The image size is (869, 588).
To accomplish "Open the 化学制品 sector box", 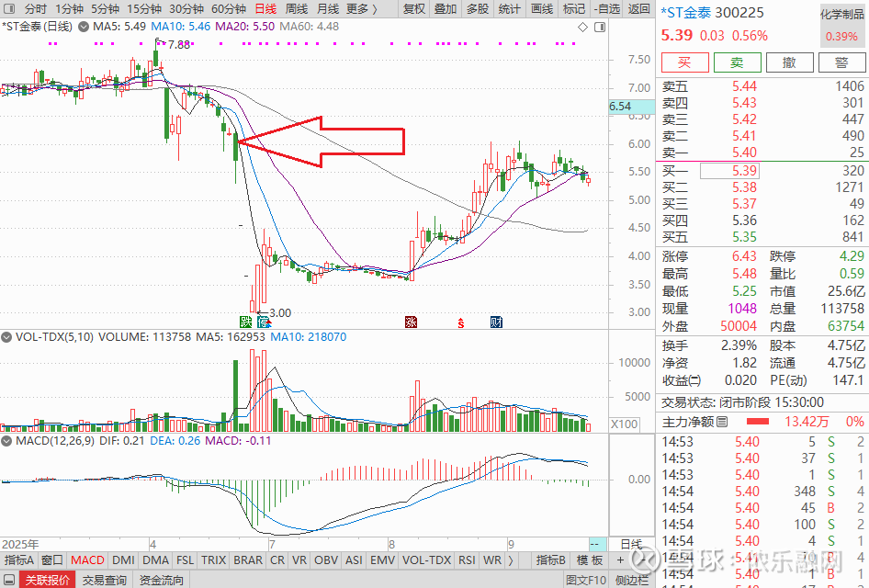I will pyautogui.click(x=841, y=25).
